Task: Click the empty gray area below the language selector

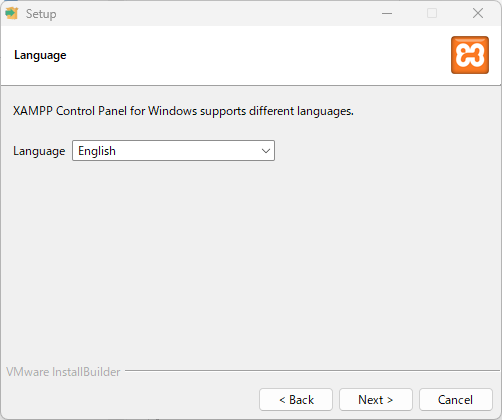Action: (x=250, y=260)
